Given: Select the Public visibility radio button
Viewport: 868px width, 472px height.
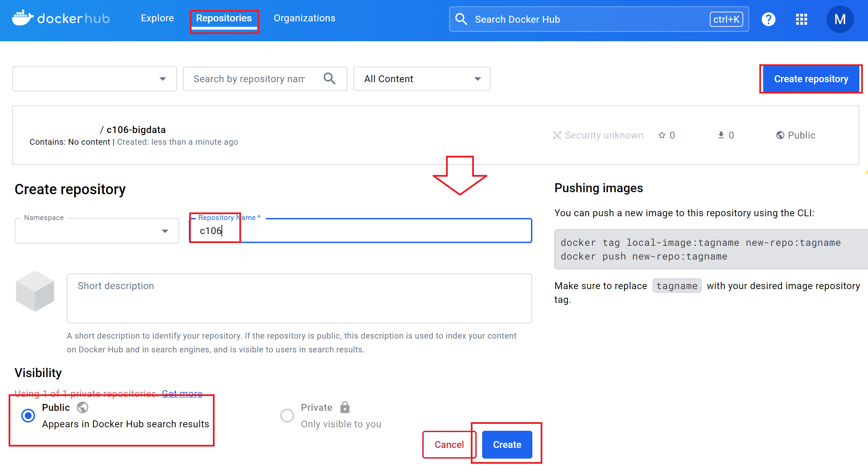Looking at the screenshot, I should (28, 415).
